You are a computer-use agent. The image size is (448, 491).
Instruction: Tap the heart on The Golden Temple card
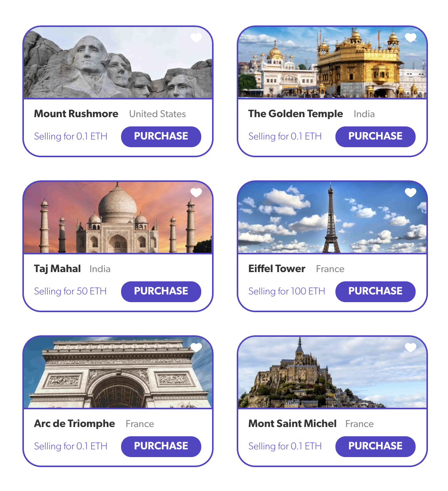411,37
